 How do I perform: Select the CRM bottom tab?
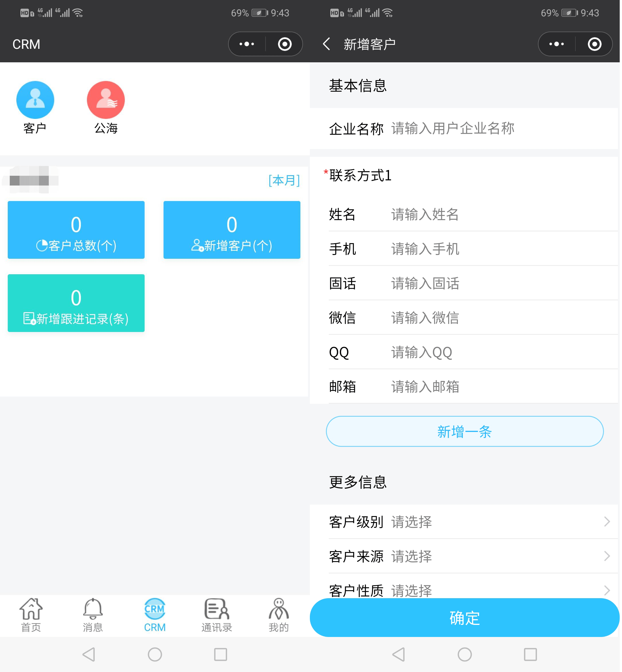coord(155,615)
